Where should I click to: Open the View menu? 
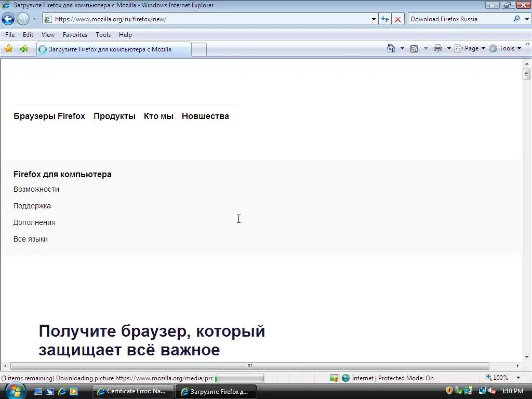[48, 35]
